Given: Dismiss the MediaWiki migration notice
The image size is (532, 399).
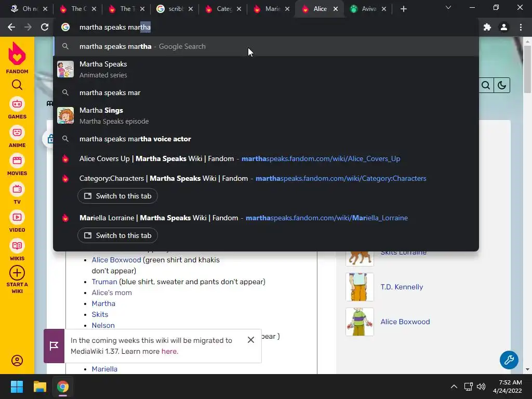Looking at the screenshot, I should tap(251, 340).
